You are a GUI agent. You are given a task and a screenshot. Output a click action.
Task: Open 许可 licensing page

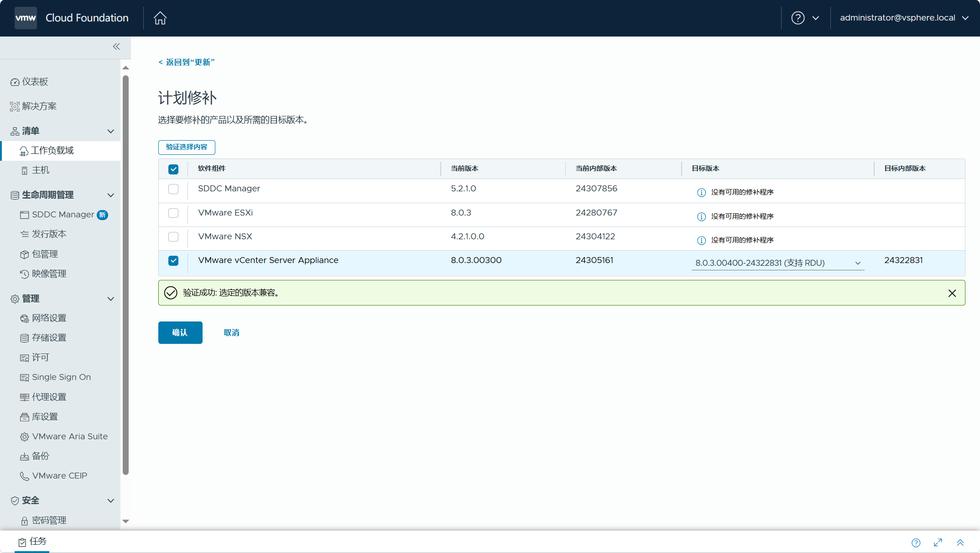[35, 358]
